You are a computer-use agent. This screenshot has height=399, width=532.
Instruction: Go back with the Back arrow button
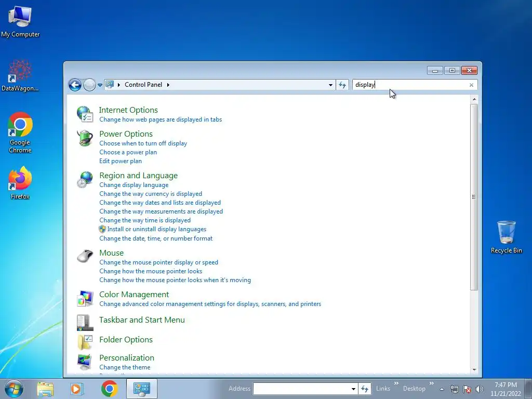point(75,85)
